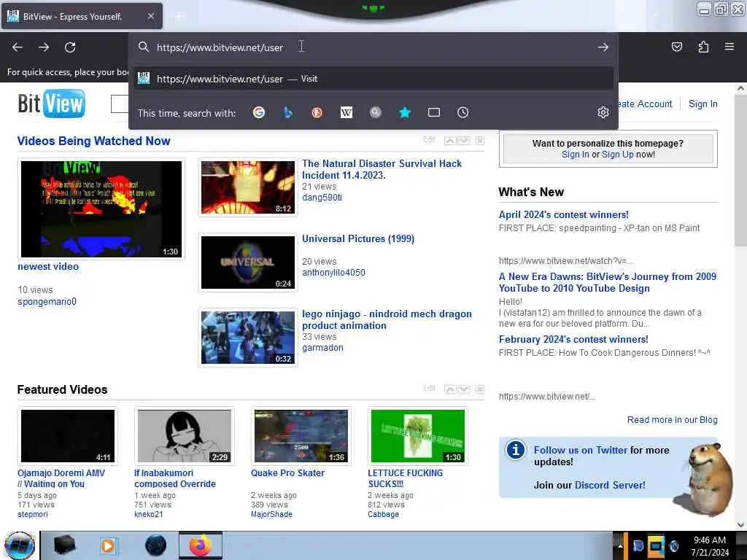747x560 pixels.
Task: Join the Discord Server link
Action: tap(610, 485)
